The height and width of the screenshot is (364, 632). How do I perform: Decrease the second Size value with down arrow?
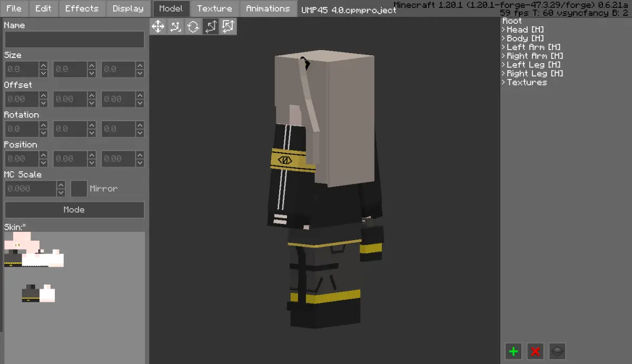(x=92, y=74)
